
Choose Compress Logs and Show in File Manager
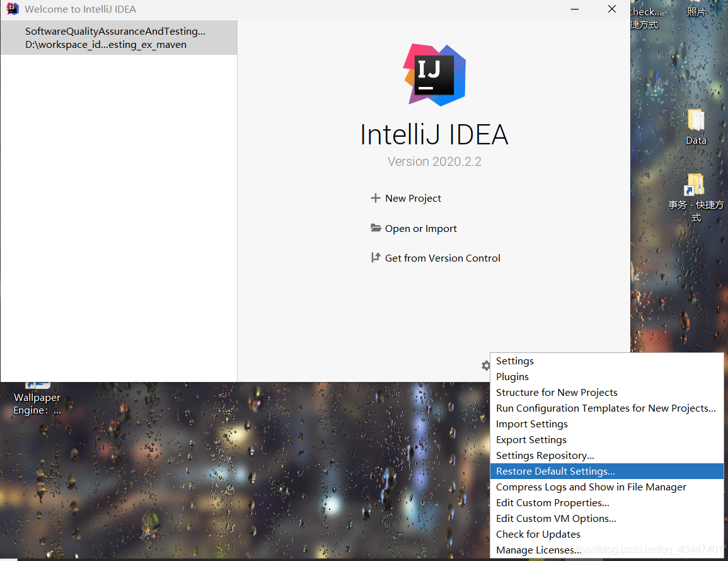click(x=607, y=487)
